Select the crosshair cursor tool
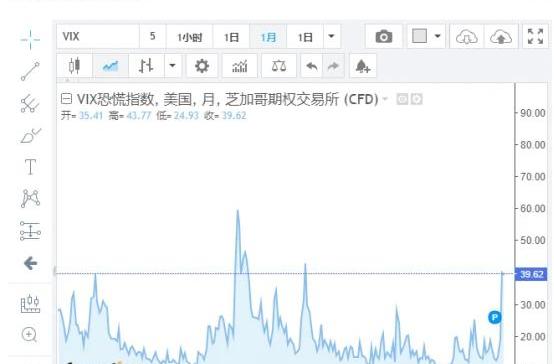This screenshot has height=364, width=554. pyautogui.click(x=30, y=39)
